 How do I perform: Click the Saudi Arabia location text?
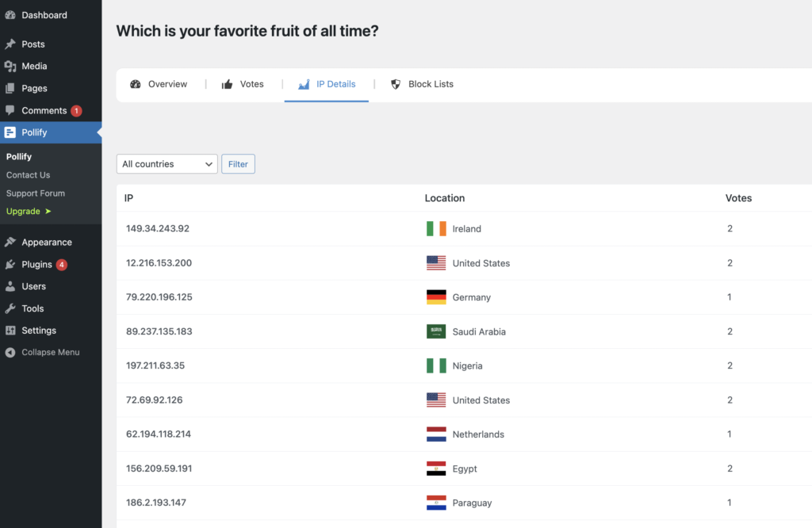479,332
